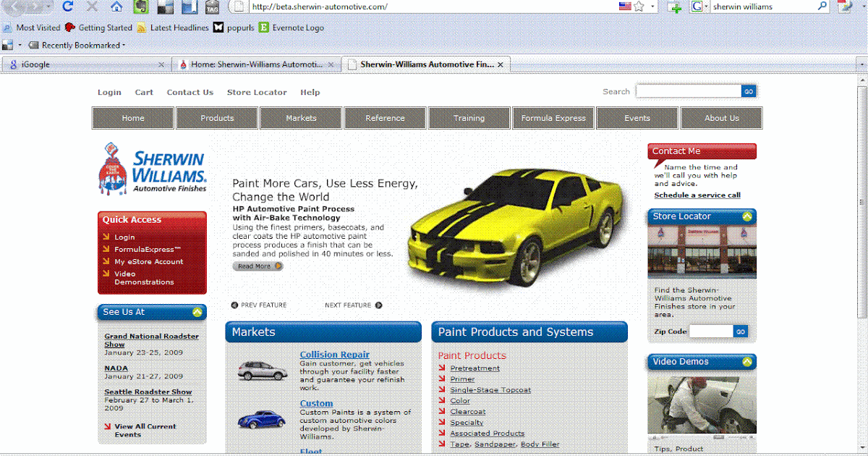The image size is (868, 456).
Task: Click the green plus new tab icon
Action: point(675,7)
